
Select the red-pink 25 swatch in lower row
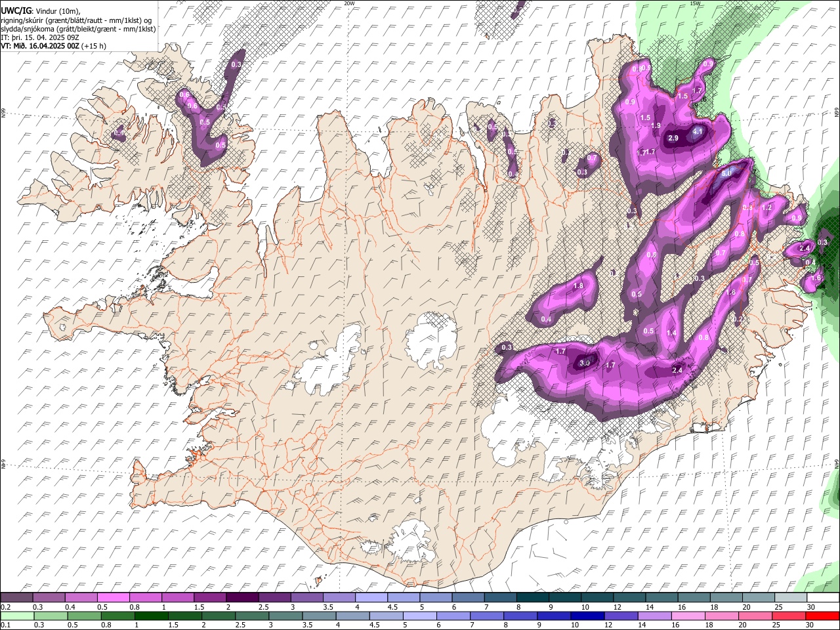click(789, 616)
